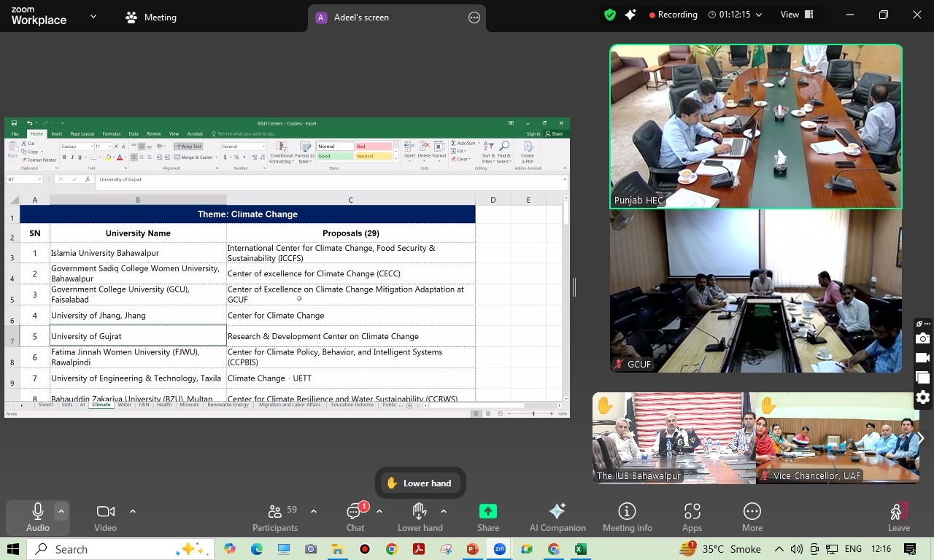934x560 pixels.
Task: Toggle Wrap Text in Excel ribbon
Action: [188, 147]
